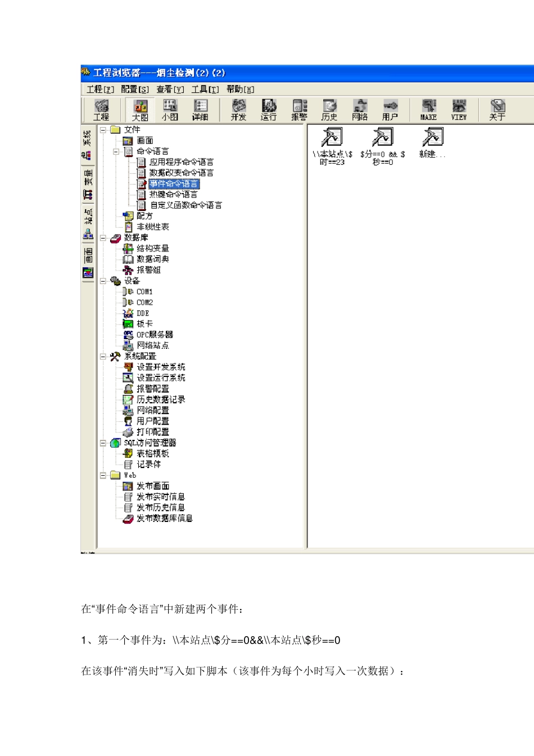Open the 用户 user toolbar icon
The height and width of the screenshot is (756, 534).
click(390, 110)
